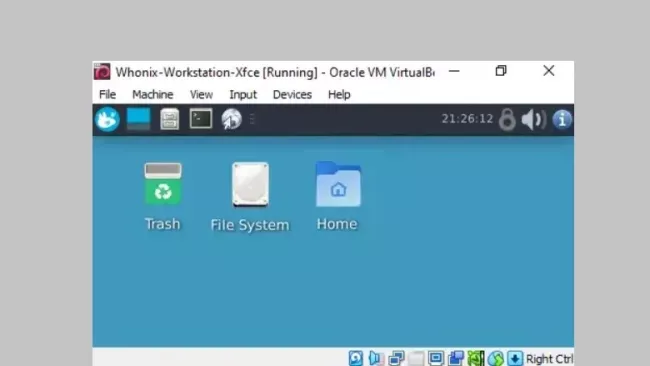Click the display monitor status icon
Image resolution: width=650 pixels, height=366 pixels.
[436, 358]
